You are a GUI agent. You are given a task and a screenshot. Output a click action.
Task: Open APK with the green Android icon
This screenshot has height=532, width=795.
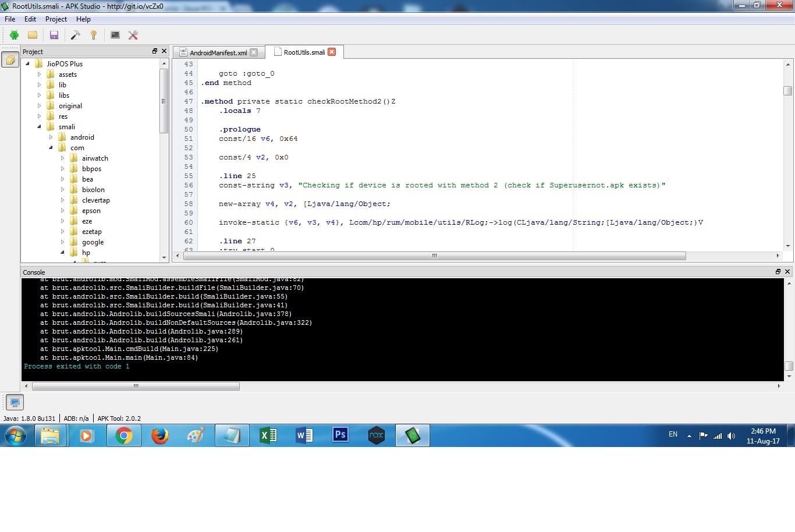[14, 35]
